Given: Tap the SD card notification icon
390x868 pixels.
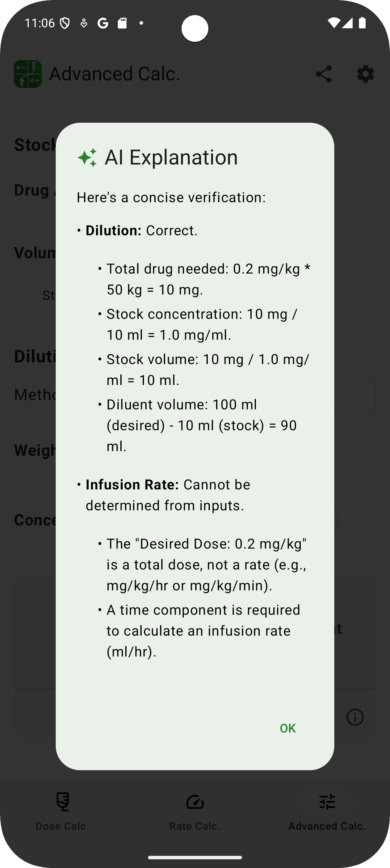Looking at the screenshot, I should pyautogui.click(x=122, y=23).
